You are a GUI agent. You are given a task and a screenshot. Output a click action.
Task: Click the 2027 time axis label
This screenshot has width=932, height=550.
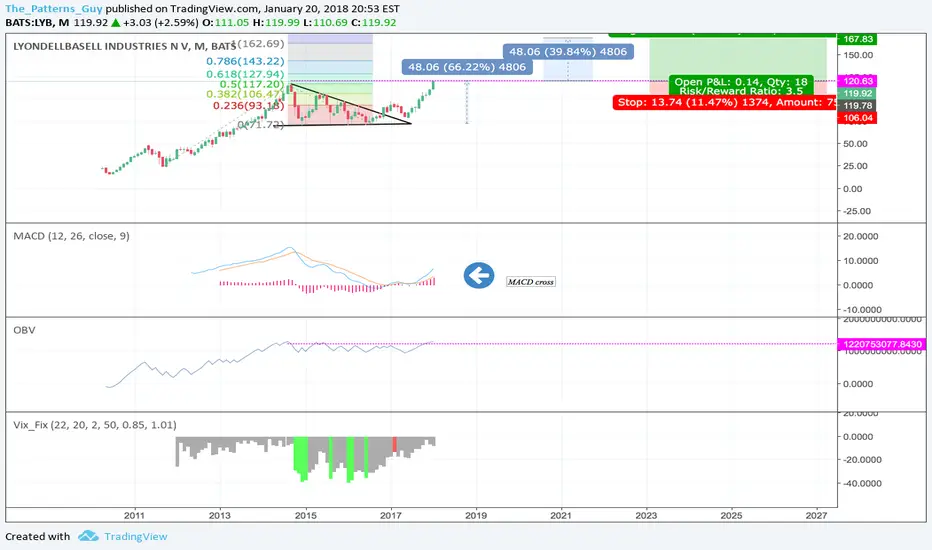coord(817,516)
